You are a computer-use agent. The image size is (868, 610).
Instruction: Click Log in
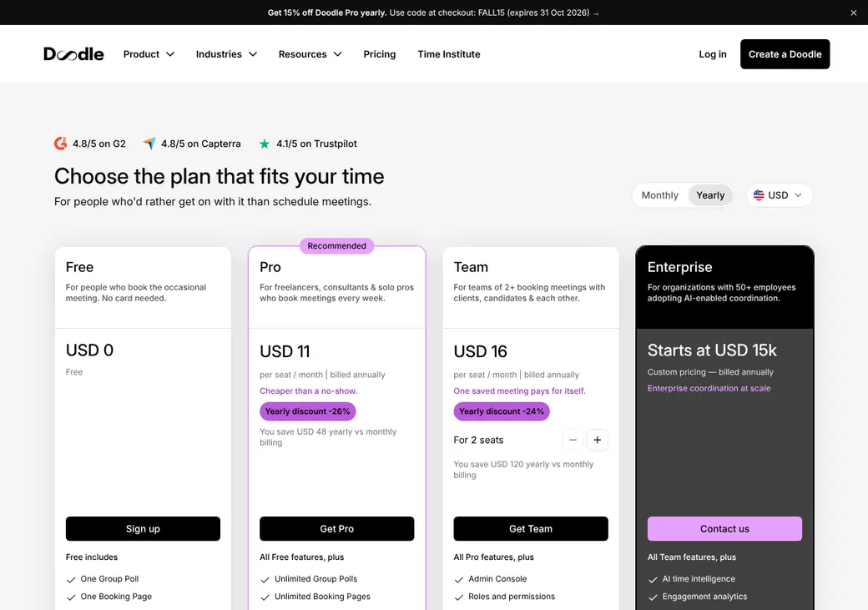[713, 54]
